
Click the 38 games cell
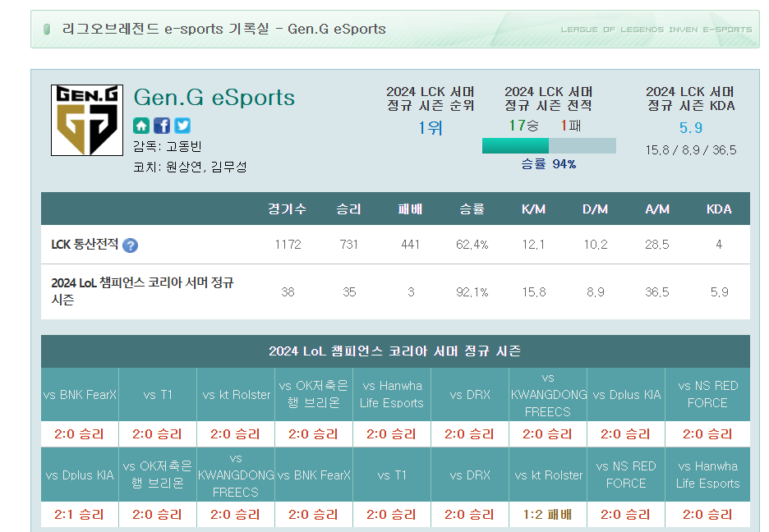(288, 292)
